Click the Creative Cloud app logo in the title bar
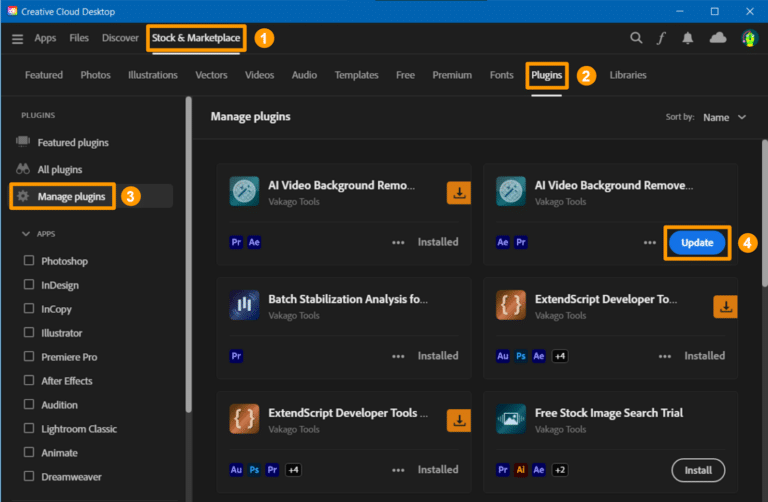This screenshot has height=502, width=768. tap(12, 11)
